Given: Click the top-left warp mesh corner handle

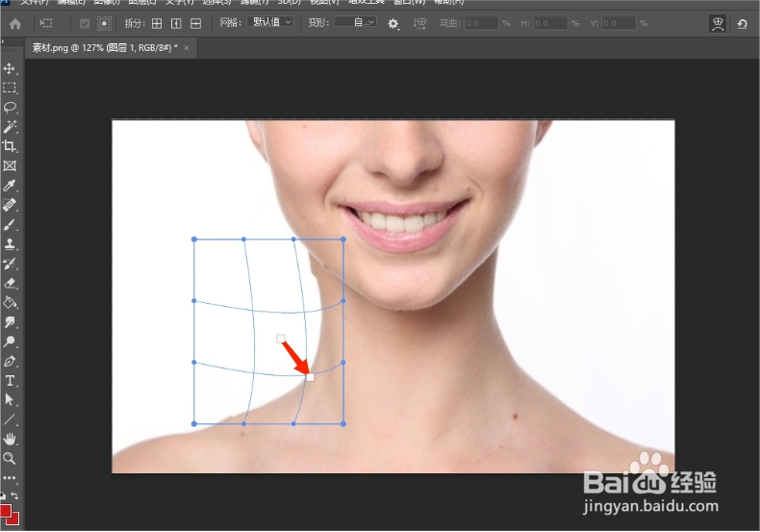Looking at the screenshot, I should 194,240.
